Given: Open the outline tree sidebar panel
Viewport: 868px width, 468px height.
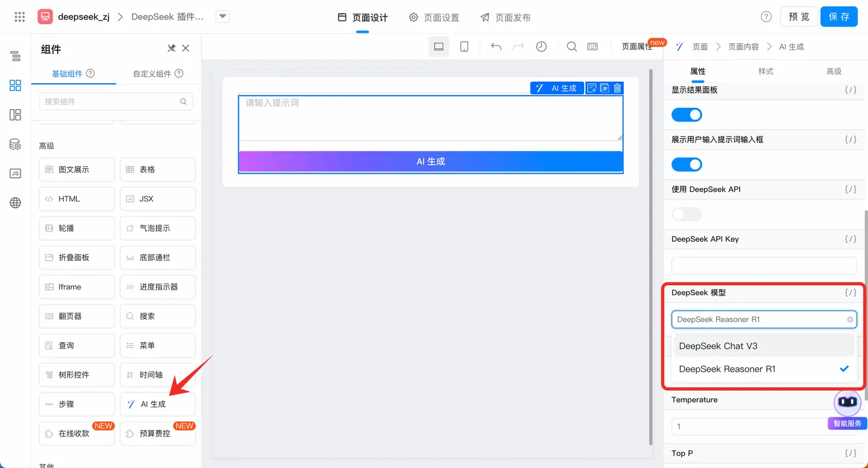Looking at the screenshot, I should (15, 56).
